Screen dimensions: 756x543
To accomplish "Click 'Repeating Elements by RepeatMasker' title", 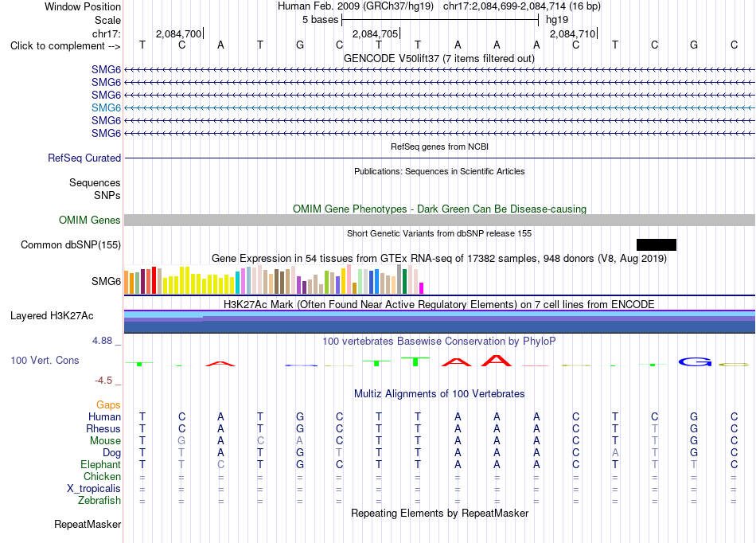I will 439,513.
